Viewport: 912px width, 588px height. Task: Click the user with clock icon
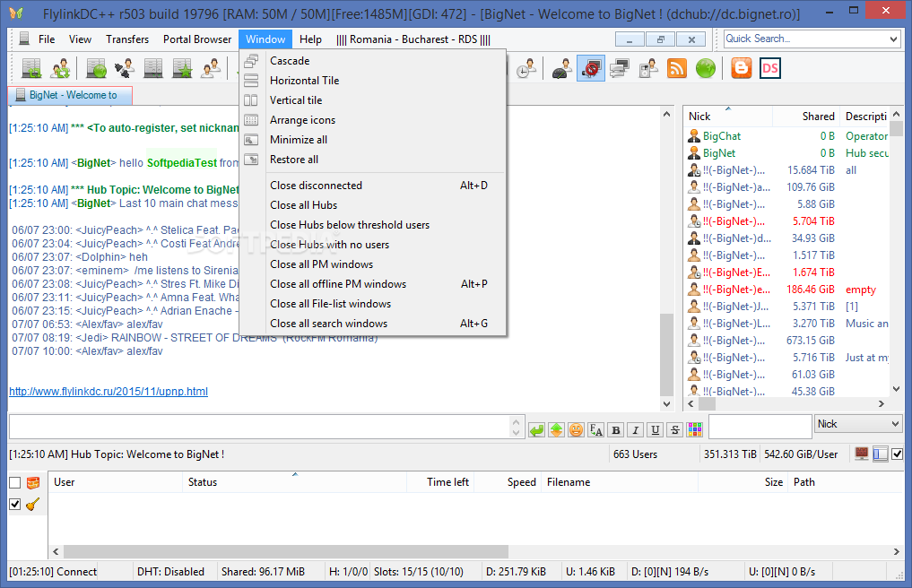(526, 69)
